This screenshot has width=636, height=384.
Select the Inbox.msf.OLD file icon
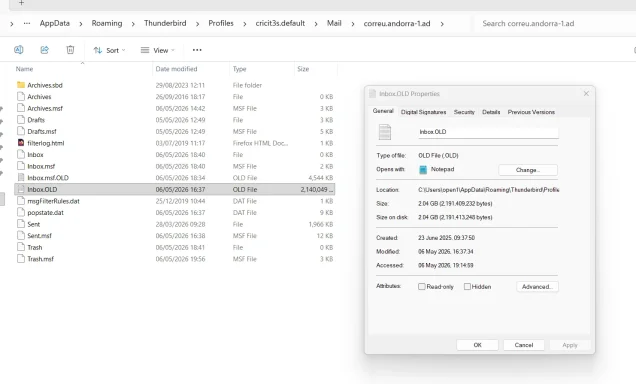coord(21,177)
